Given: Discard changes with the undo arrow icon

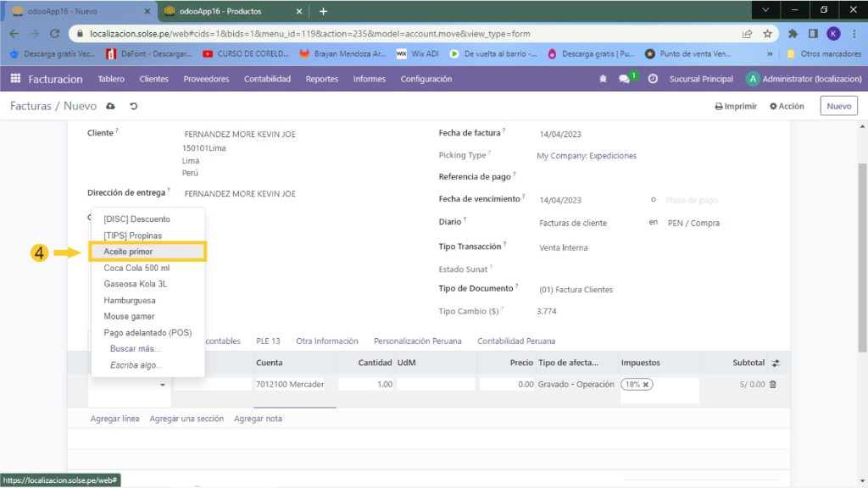Looking at the screenshot, I should coord(133,106).
